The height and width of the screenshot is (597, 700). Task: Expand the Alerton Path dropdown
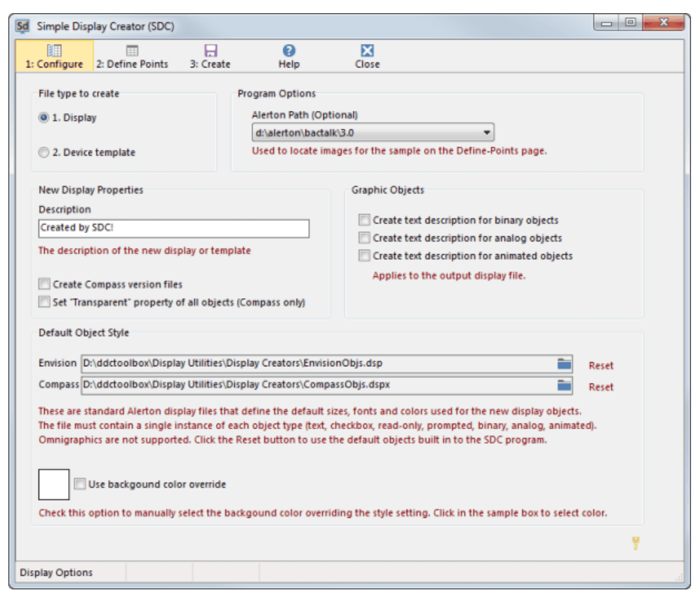pos(487,132)
